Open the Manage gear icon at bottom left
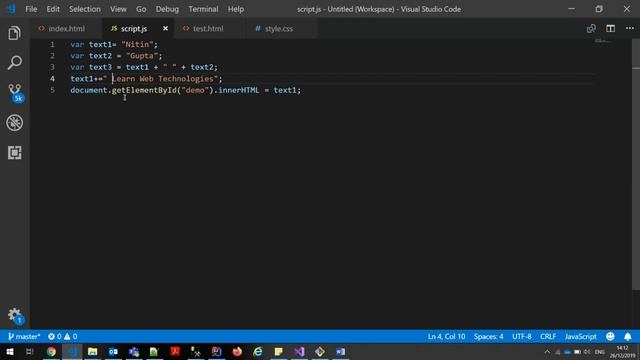Image resolution: width=640 pixels, height=360 pixels. click(16, 316)
